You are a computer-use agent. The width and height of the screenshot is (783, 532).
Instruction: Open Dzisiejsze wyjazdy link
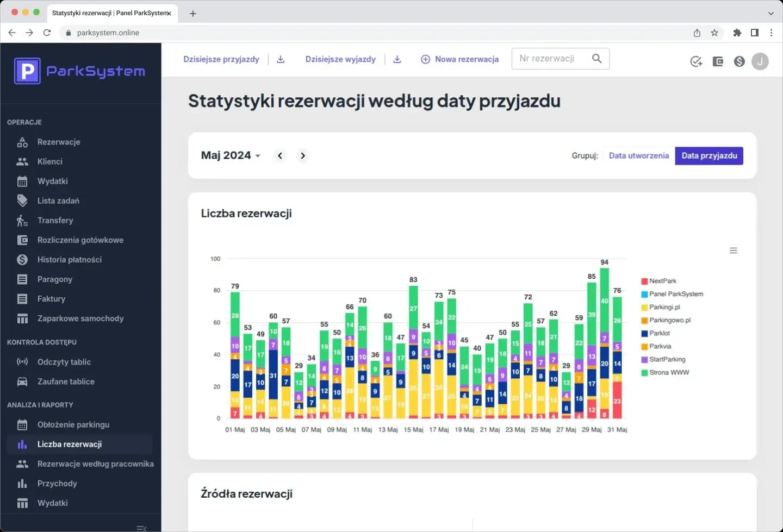(340, 59)
